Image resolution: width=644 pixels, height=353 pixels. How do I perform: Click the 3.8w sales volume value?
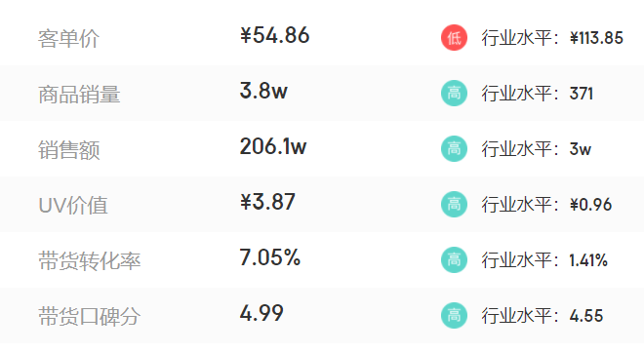[x=263, y=91]
